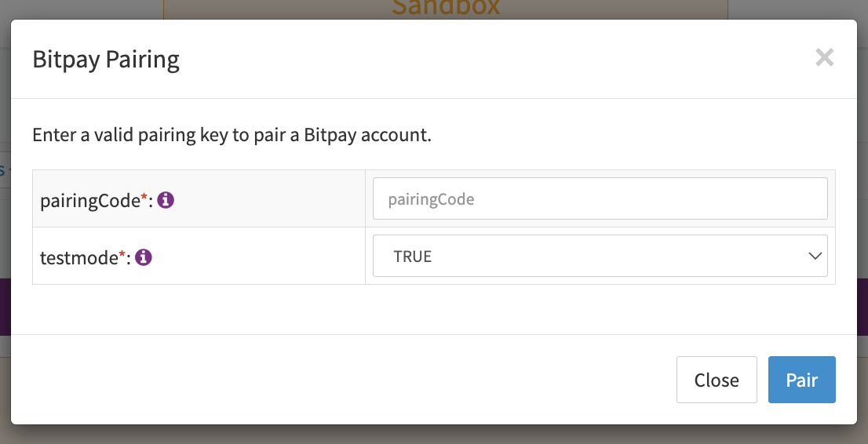868x444 pixels.
Task: Click the Bitpay Pairing dialog title
Action: pos(106,60)
